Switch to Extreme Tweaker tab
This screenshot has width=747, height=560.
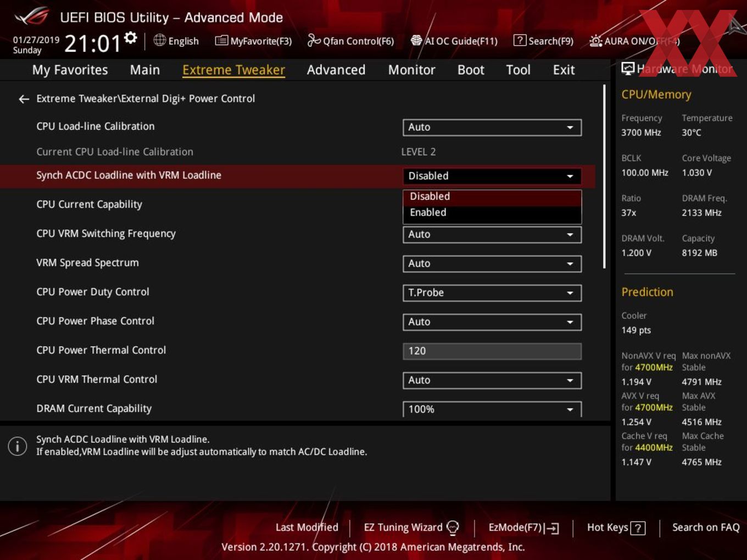[233, 70]
